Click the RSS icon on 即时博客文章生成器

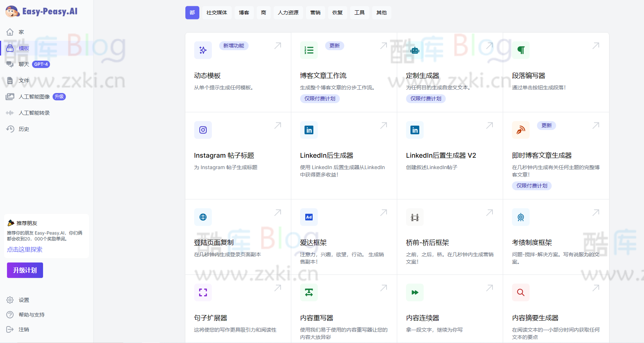(520, 130)
